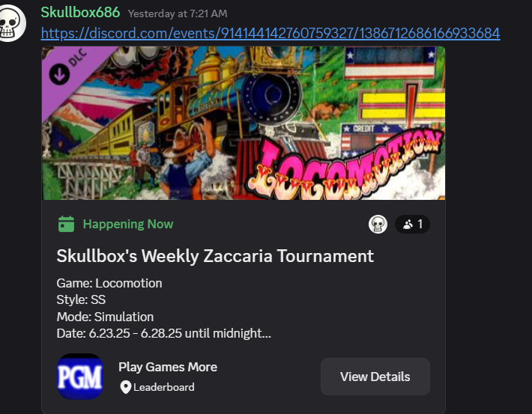Viewport: 532px width, 414px height.
Task: Click the location pin icon
Action: click(x=126, y=387)
